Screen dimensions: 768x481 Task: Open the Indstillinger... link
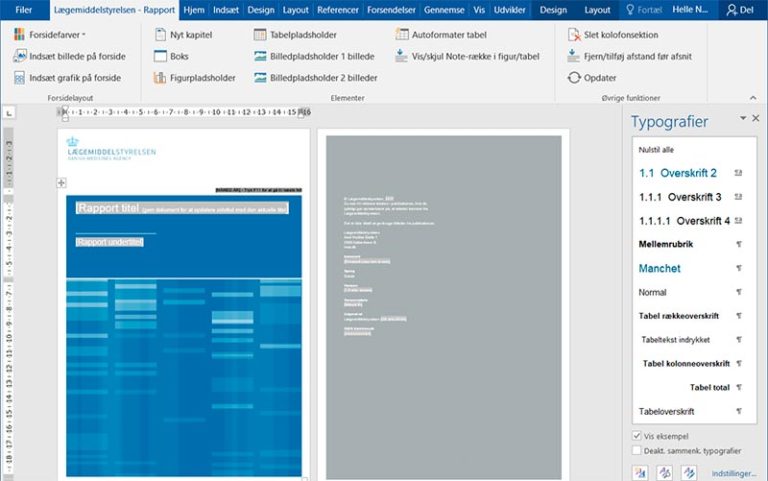tap(729, 472)
